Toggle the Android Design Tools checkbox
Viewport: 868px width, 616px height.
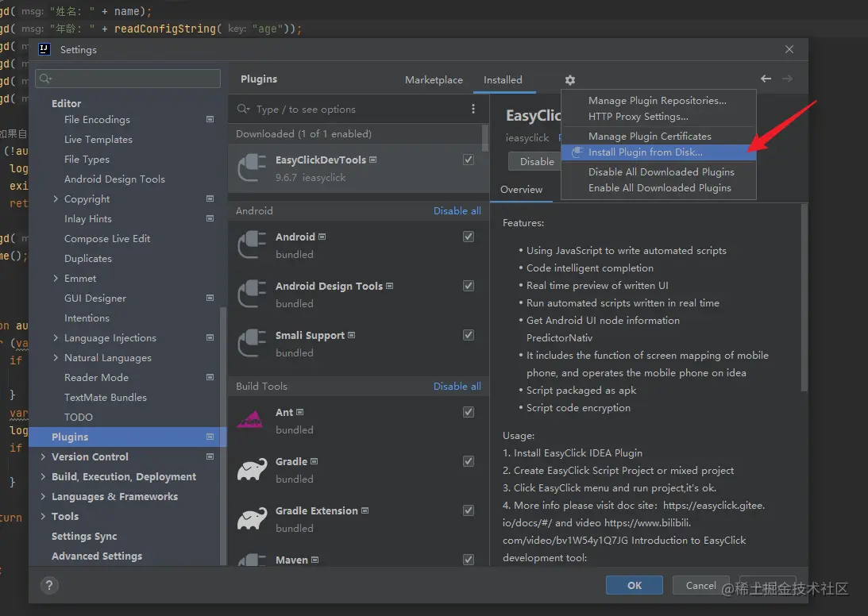(x=469, y=286)
